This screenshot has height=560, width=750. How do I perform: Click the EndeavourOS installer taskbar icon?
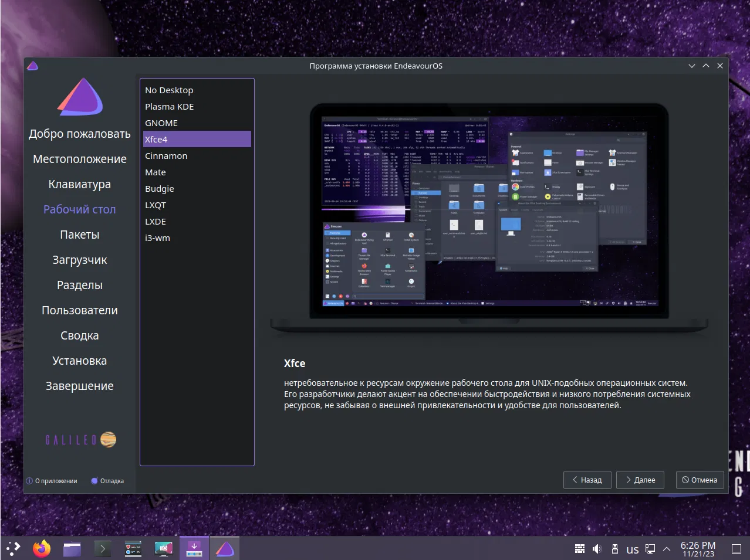pyautogui.click(x=225, y=549)
